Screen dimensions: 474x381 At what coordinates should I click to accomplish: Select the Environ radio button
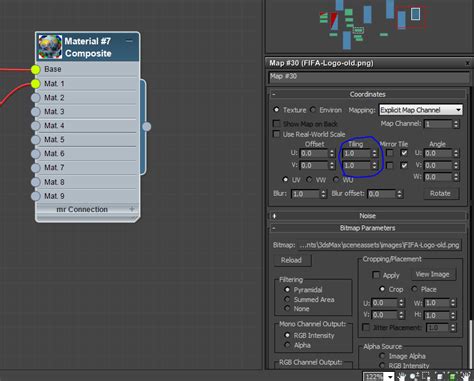click(313, 109)
